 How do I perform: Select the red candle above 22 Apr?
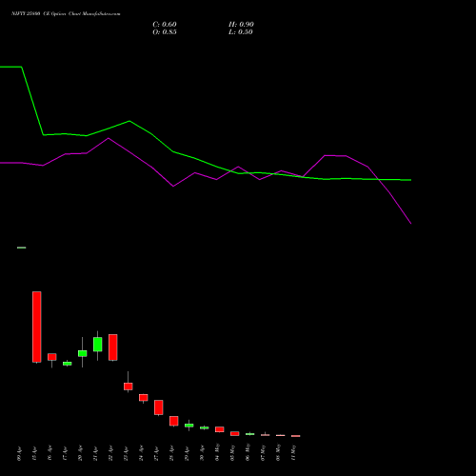pos(113,347)
